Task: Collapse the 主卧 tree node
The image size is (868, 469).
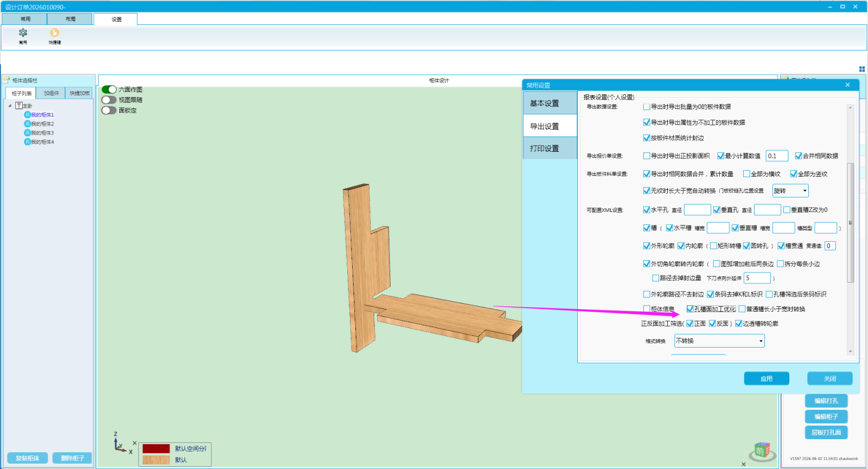Action: tap(10, 106)
